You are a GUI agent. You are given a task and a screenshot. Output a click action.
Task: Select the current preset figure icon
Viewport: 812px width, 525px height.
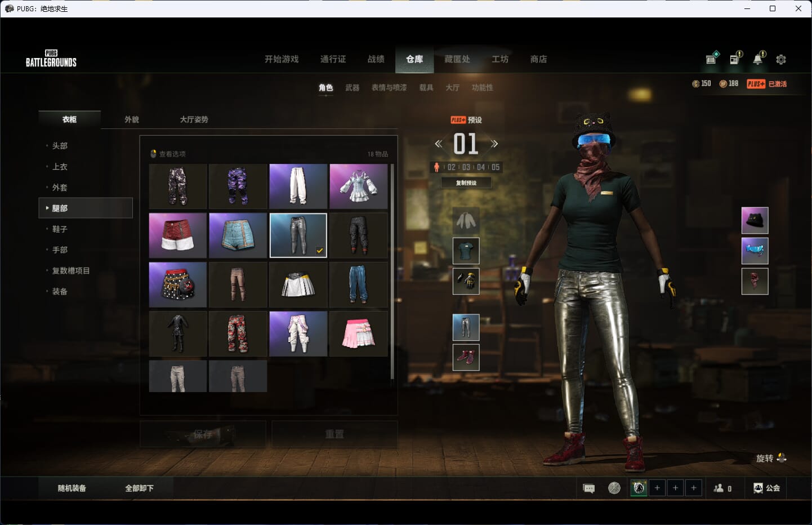pyautogui.click(x=436, y=167)
